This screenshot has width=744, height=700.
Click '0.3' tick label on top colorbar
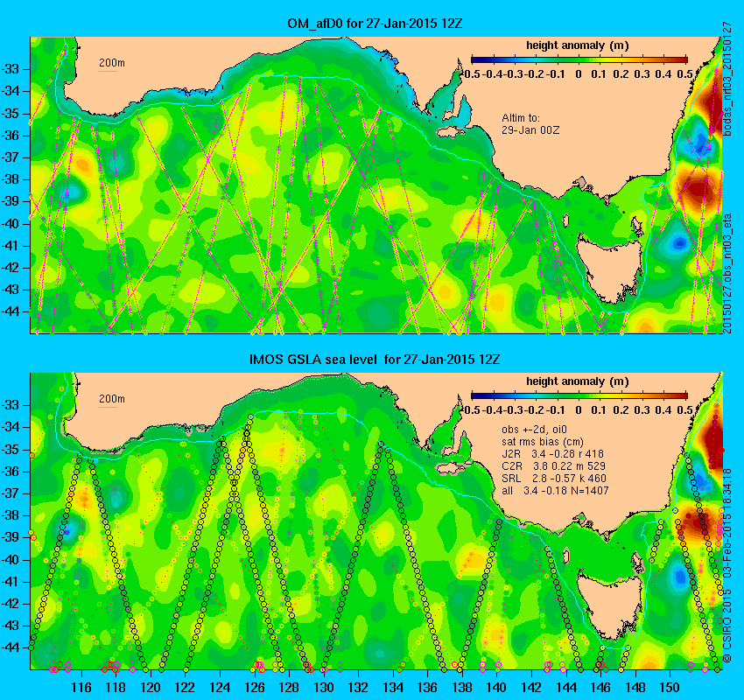point(642,74)
